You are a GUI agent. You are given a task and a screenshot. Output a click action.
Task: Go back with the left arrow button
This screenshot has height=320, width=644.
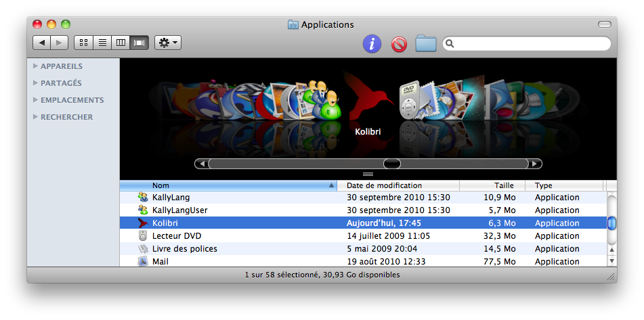pyautogui.click(x=41, y=43)
